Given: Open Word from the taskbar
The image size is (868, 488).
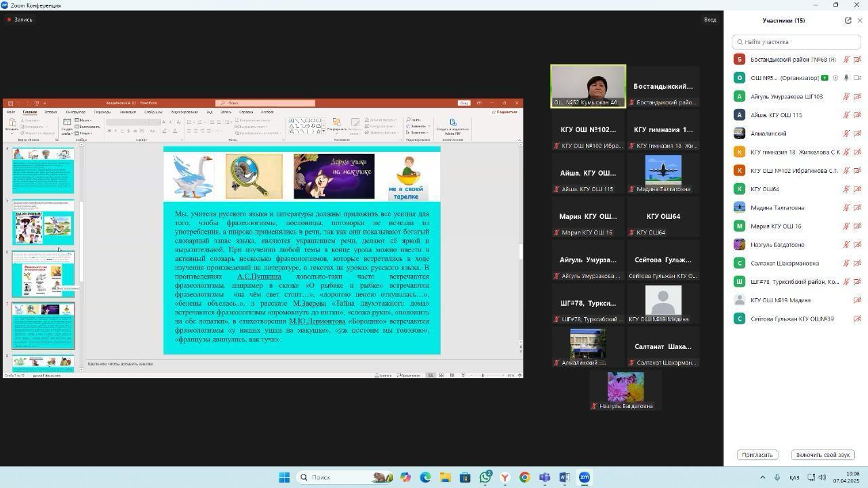Looking at the screenshot, I should (x=564, y=477).
